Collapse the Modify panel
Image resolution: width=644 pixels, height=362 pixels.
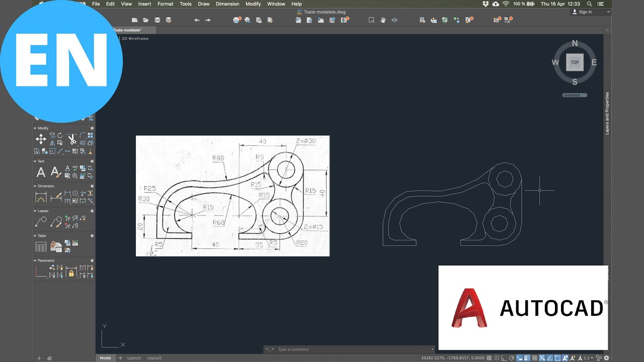tap(35, 128)
